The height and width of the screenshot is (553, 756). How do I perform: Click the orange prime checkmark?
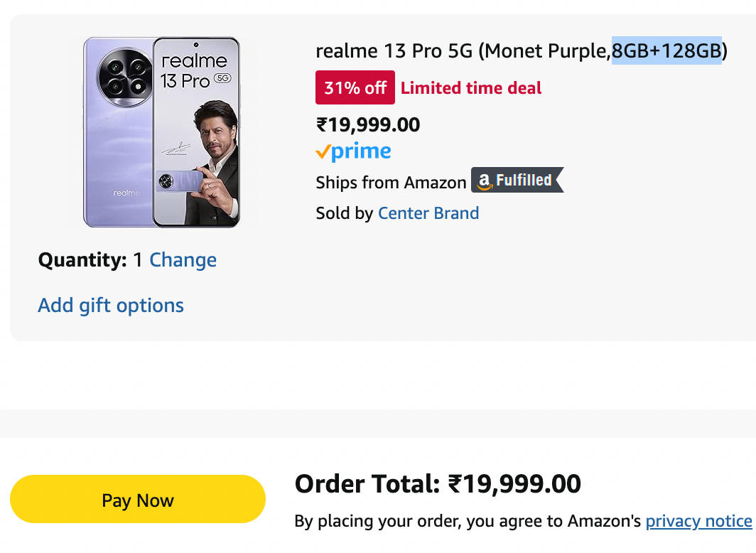323,151
